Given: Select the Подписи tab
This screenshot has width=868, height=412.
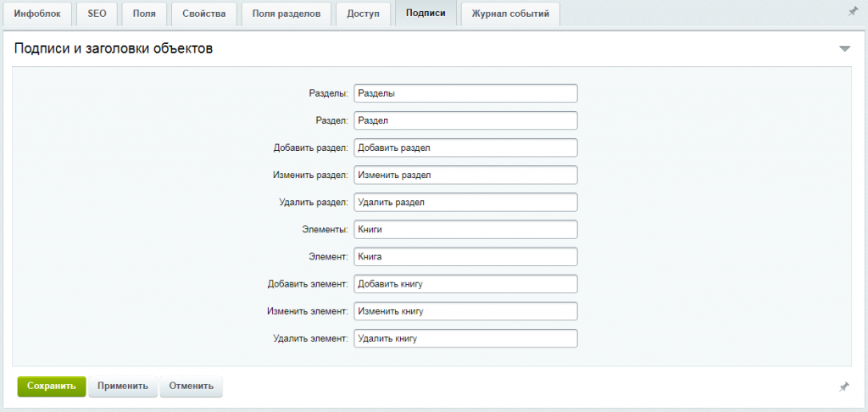Looking at the screenshot, I should click(x=426, y=14).
